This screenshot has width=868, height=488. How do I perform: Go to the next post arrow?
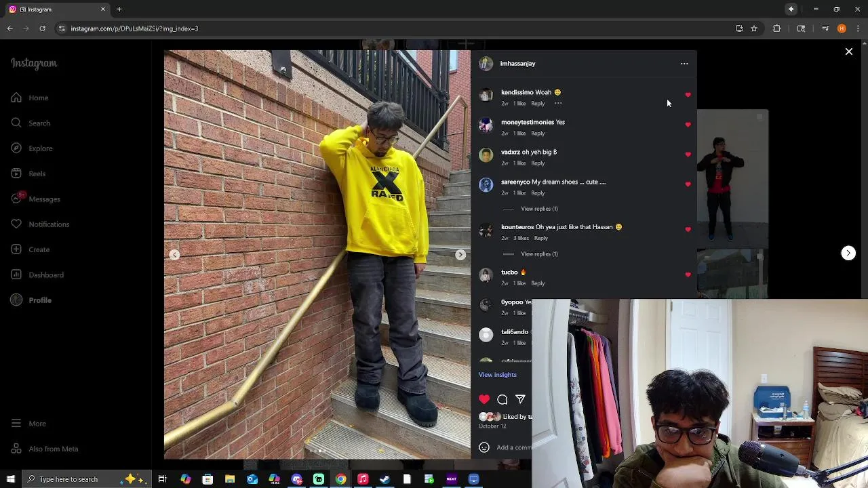click(848, 253)
